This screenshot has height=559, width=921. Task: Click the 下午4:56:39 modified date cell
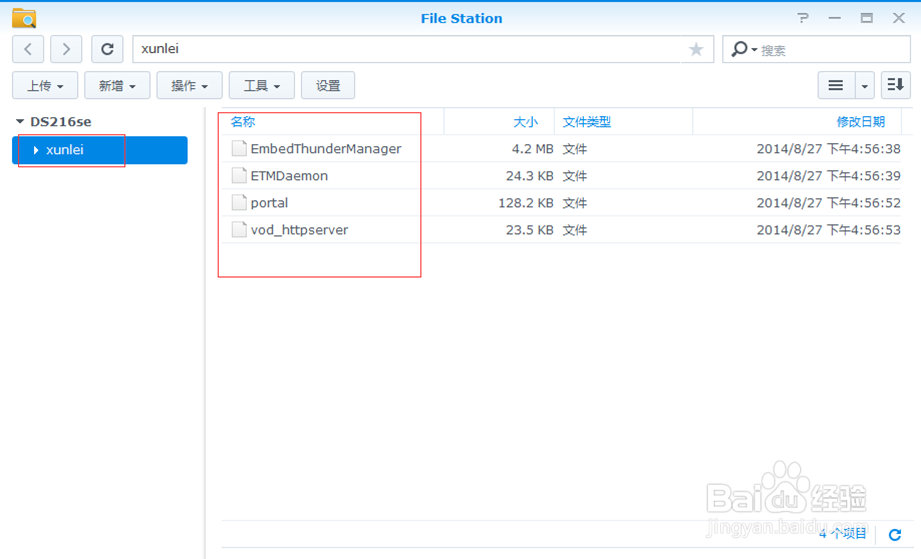click(828, 176)
